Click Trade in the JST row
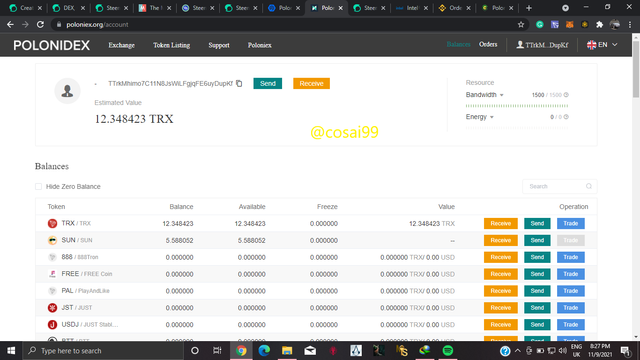This screenshot has height=360, width=640. [x=571, y=308]
